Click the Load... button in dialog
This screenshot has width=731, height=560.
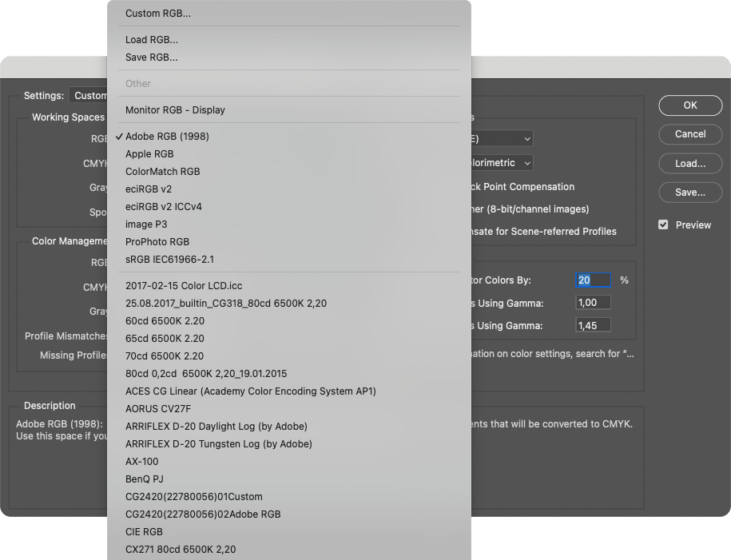[x=690, y=164]
